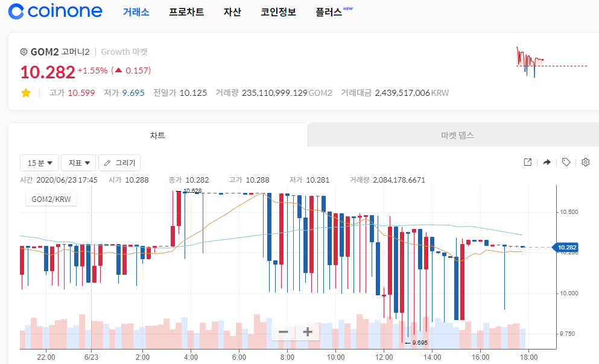Open the chart popout icon
The image size is (599, 364).
point(528,162)
